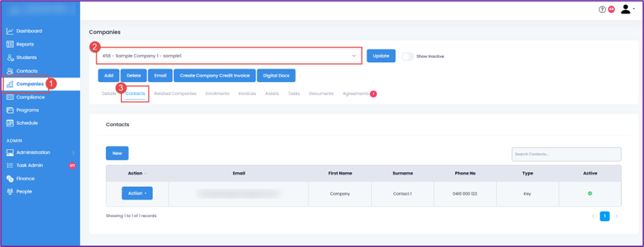Click the Schedule calendar icon
The width and height of the screenshot is (644, 247).
(10, 123)
